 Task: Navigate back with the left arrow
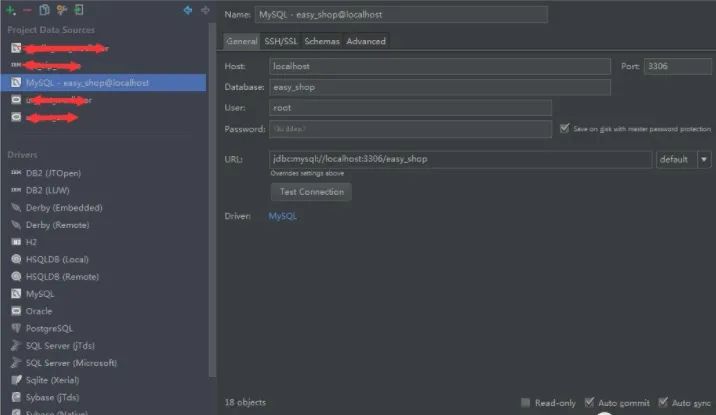click(188, 10)
